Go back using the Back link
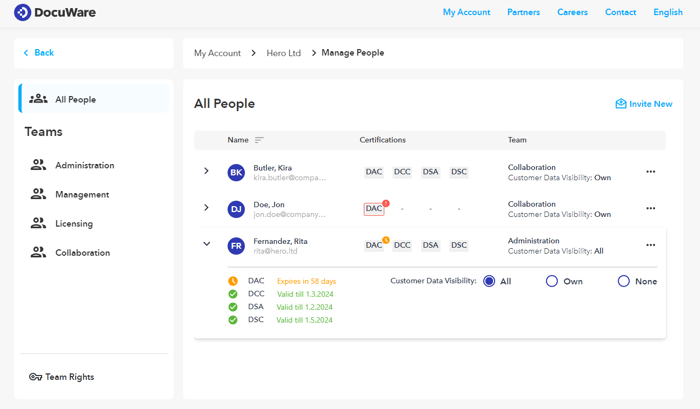Screen dimensions: 700x409 pos(39,53)
